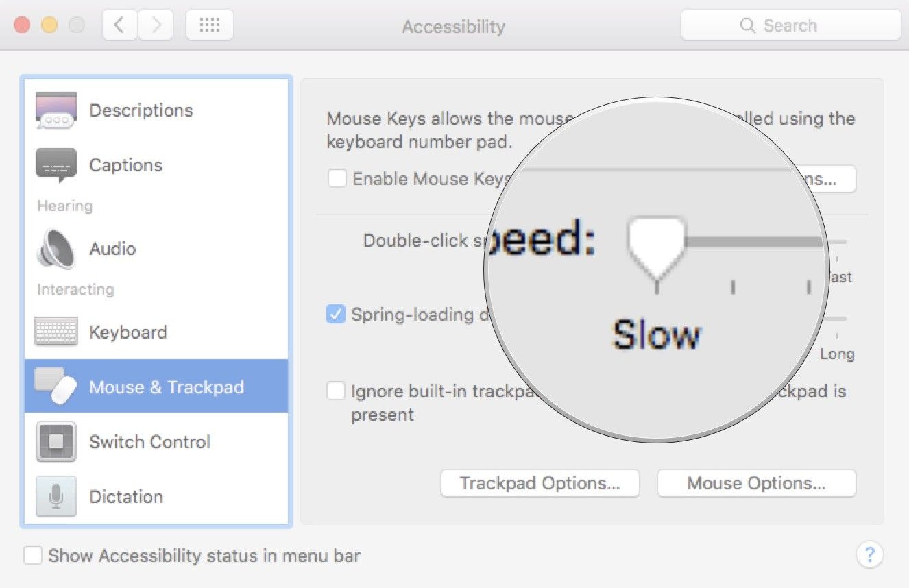This screenshot has height=588, width=909.
Task: Show all preferences grid icon
Action: (209, 25)
